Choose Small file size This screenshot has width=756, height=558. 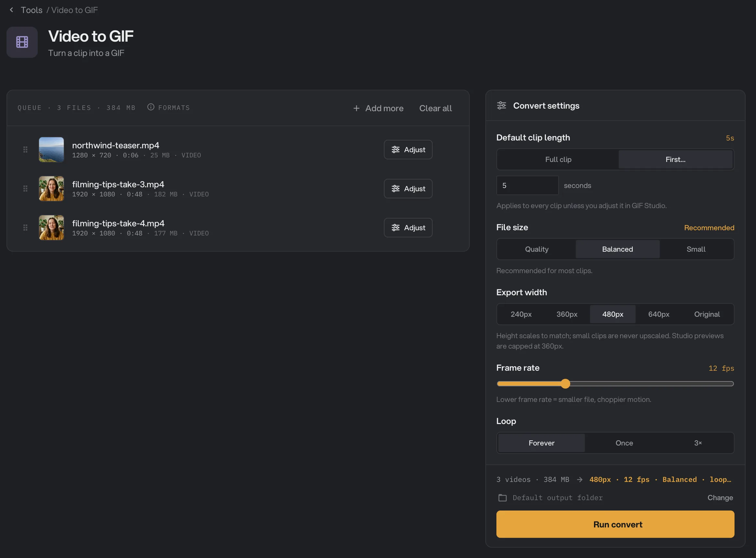(x=696, y=249)
